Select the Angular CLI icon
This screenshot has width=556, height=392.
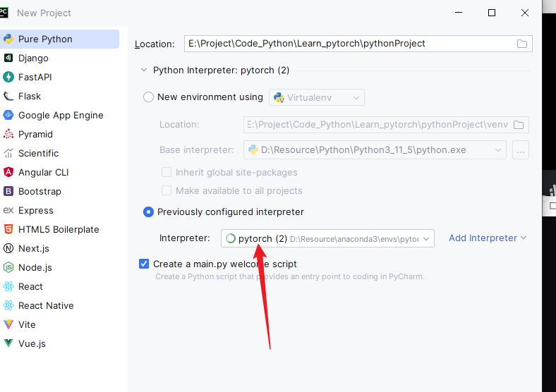pyautogui.click(x=8, y=172)
